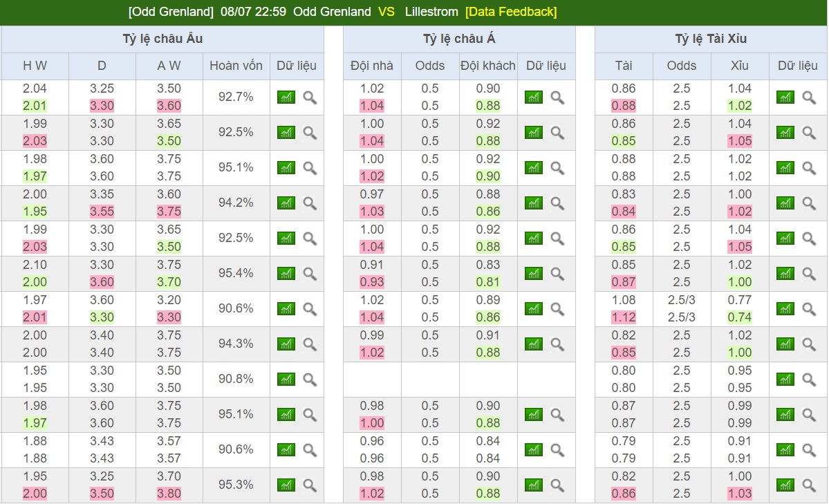Screen dimensions: 829x504
Task: Click the 3.43 opening draw odds value
Action: coord(102,441)
